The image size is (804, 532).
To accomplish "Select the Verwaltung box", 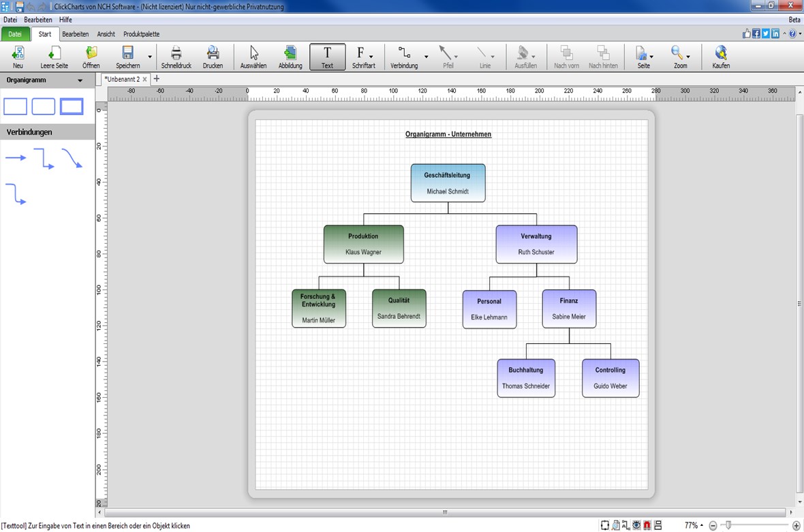I will [x=536, y=245].
